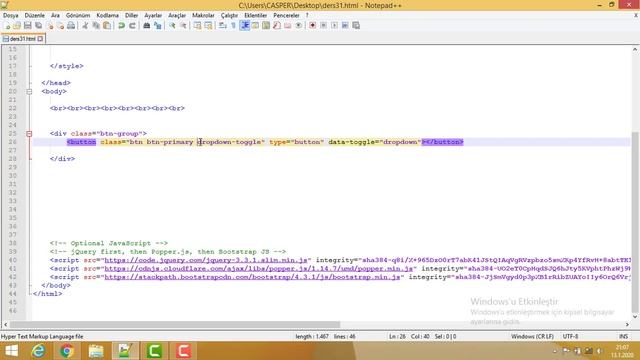Screen dimensions: 640x360
Task: Click the vertical scrollbar down arrow
Action: coord(635,316)
